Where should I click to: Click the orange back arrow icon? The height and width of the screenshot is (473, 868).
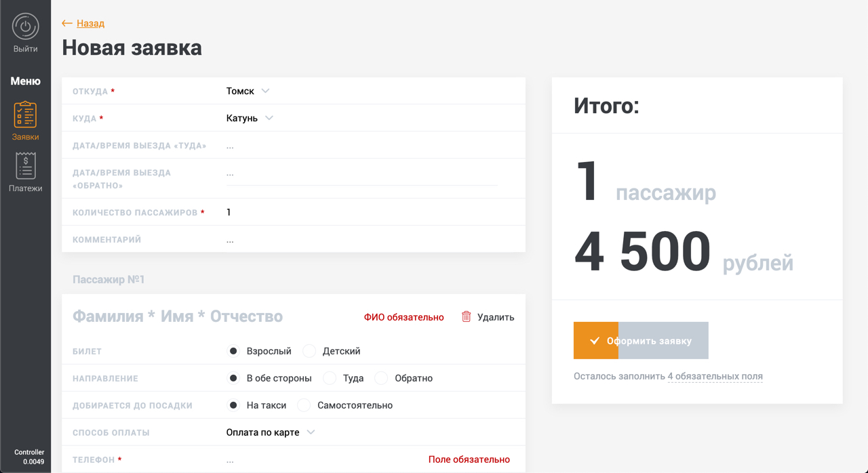click(x=66, y=23)
